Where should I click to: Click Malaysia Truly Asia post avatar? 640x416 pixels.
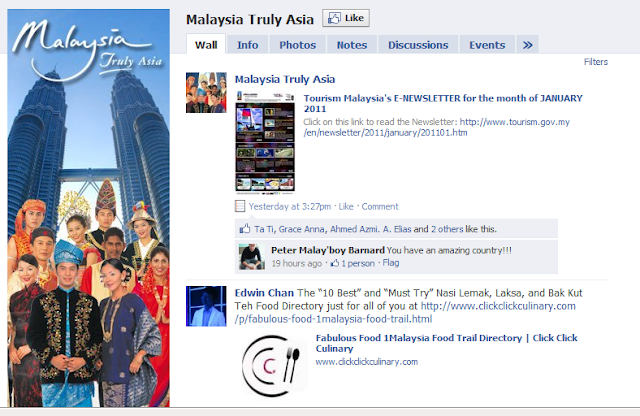206,93
